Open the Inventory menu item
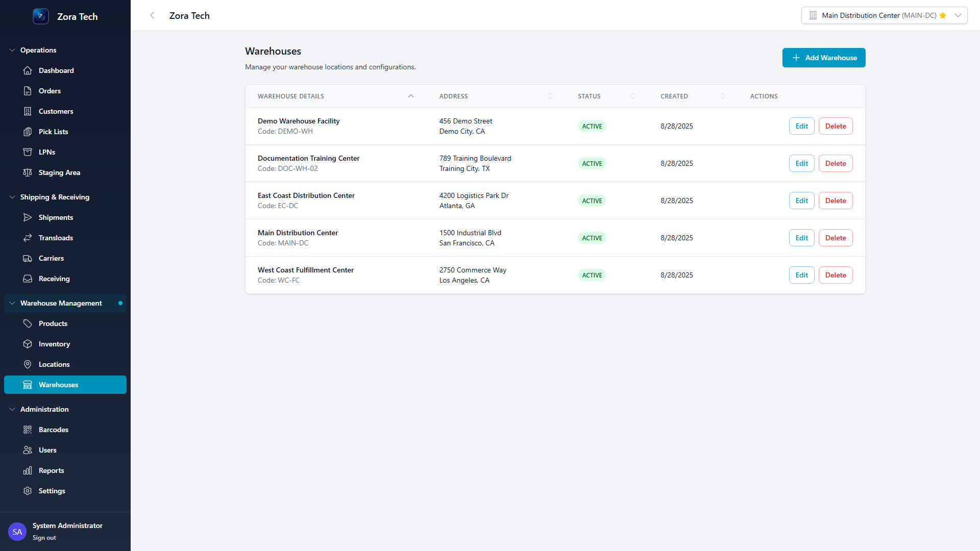 pos(54,344)
